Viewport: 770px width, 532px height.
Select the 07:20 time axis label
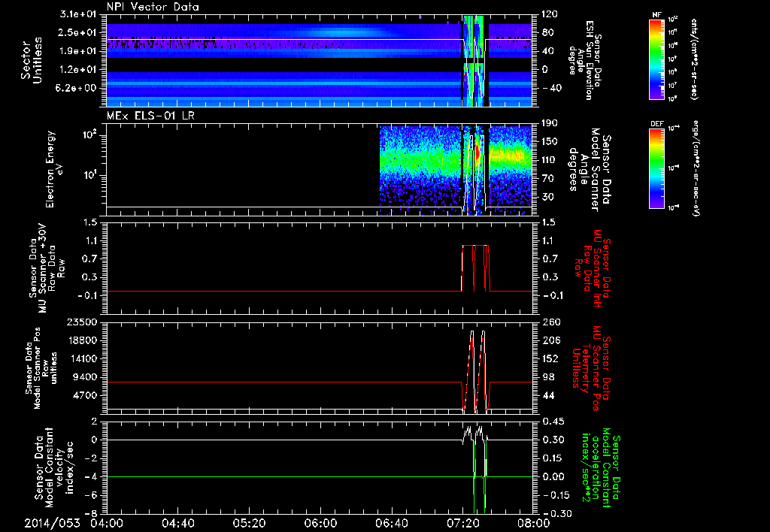(x=462, y=522)
